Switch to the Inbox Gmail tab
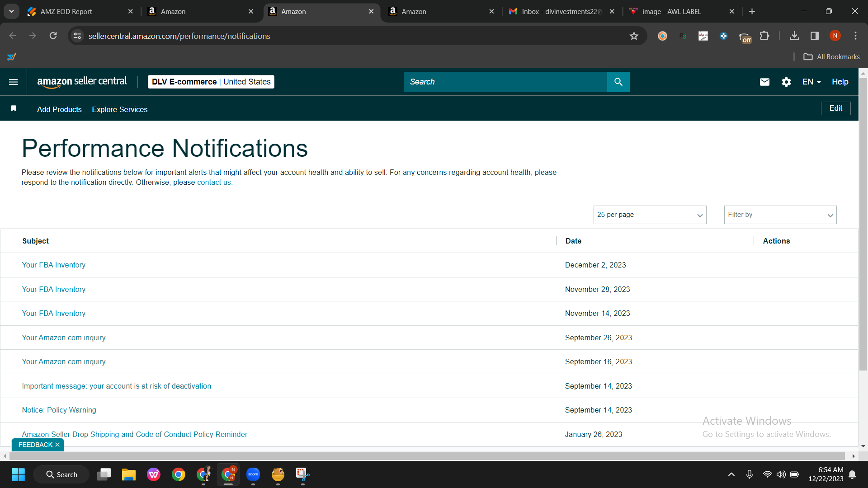The image size is (868, 488). pos(562,11)
